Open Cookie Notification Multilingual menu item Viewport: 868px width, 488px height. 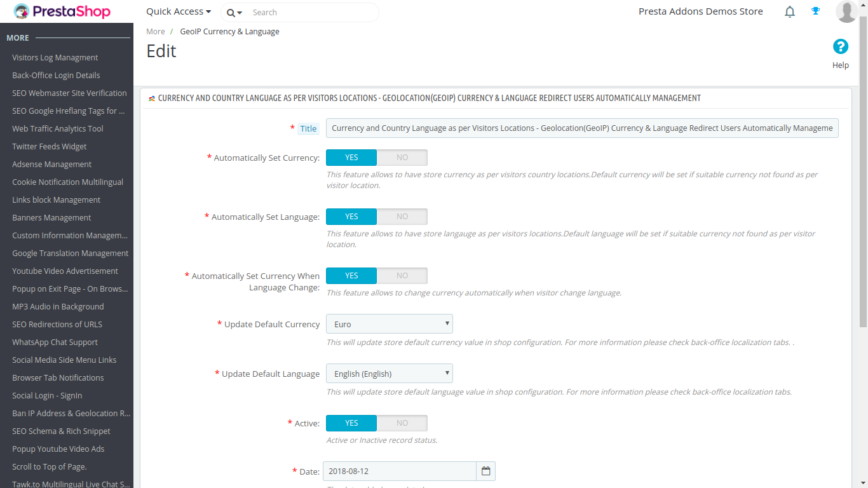click(x=67, y=182)
